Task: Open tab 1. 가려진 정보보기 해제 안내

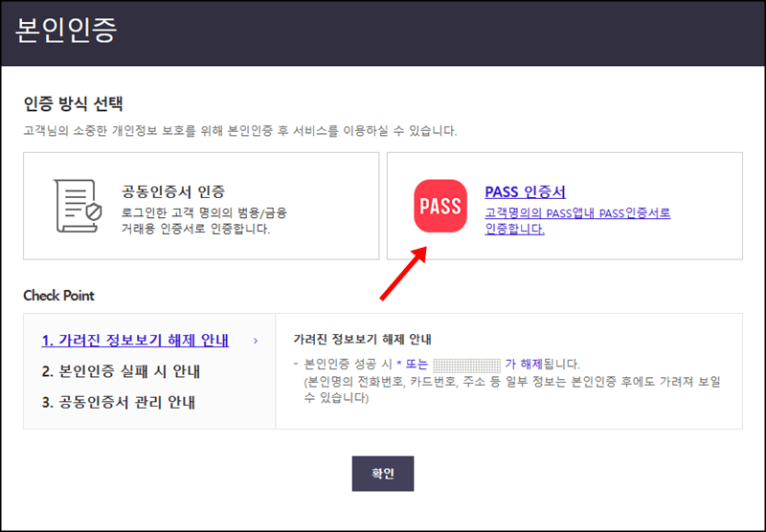Action: coord(135,341)
